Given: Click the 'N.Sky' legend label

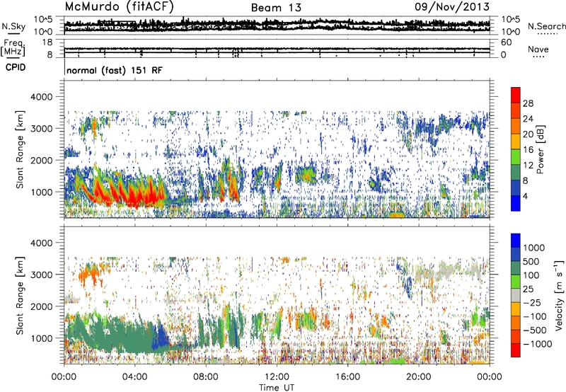Looking at the screenshot, I should pyautogui.click(x=13, y=26).
